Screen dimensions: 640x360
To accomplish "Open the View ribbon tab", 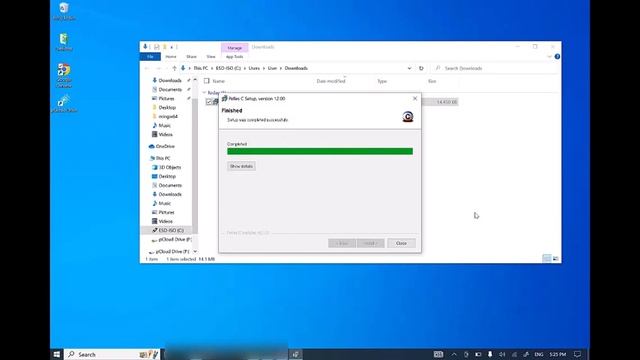I will coord(211,57).
